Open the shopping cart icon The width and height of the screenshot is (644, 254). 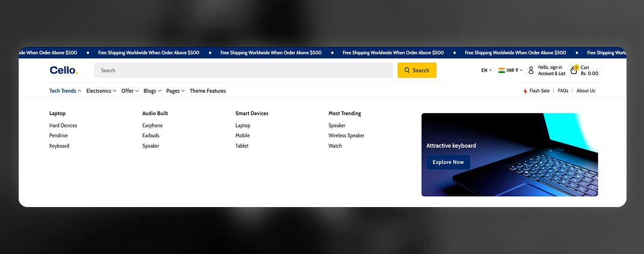click(x=574, y=70)
